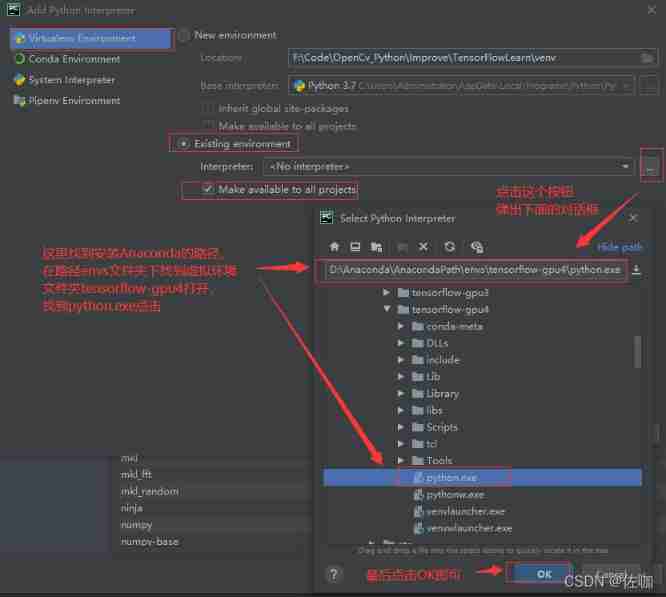Open the Interpreter dropdown list
666x597 pixels.
[x=627, y=166]
